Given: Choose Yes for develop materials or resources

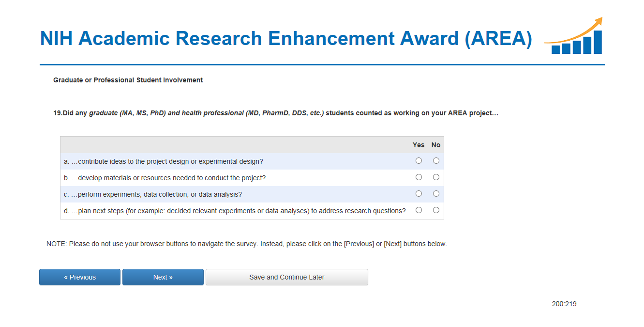Looking at the screenshot, I should tap(419, 177).
